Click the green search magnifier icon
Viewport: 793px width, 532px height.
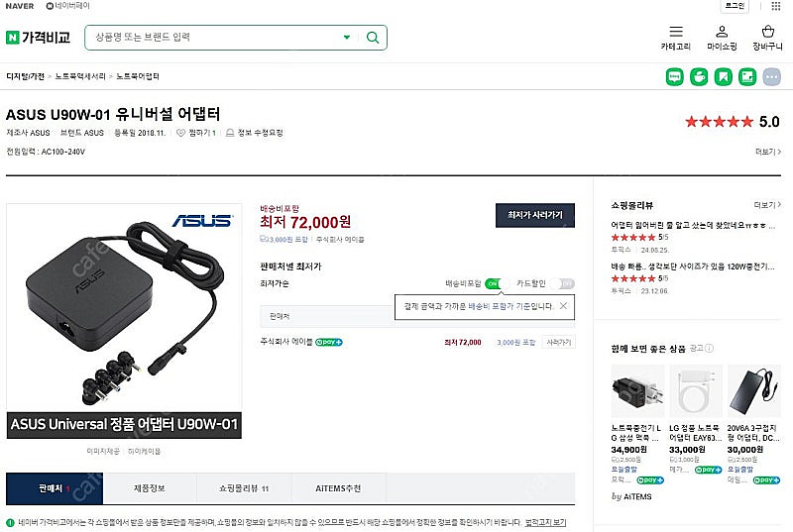point(372,38)
